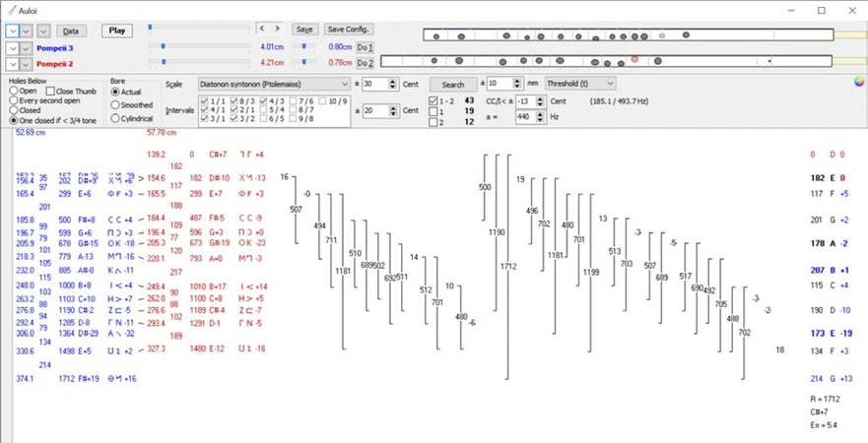Click the color wheel icon

tap(858, 82)
